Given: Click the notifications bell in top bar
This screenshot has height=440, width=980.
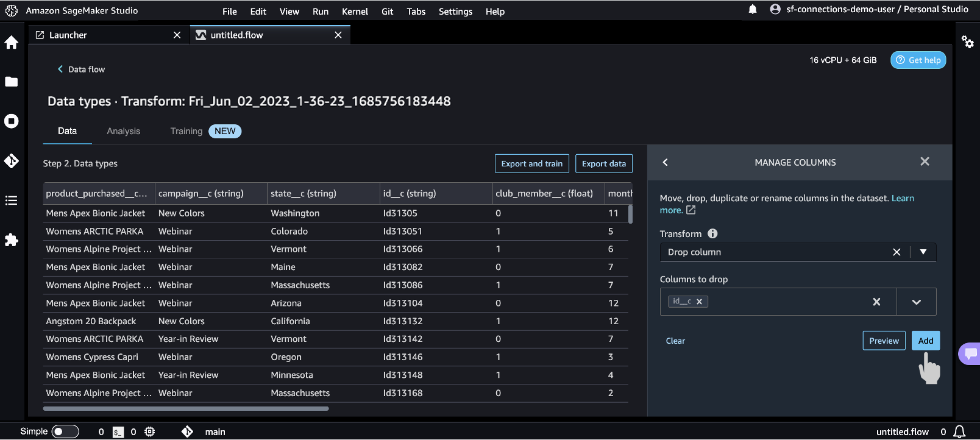Looking at the screenshot, I should click(x=753, y=9).
